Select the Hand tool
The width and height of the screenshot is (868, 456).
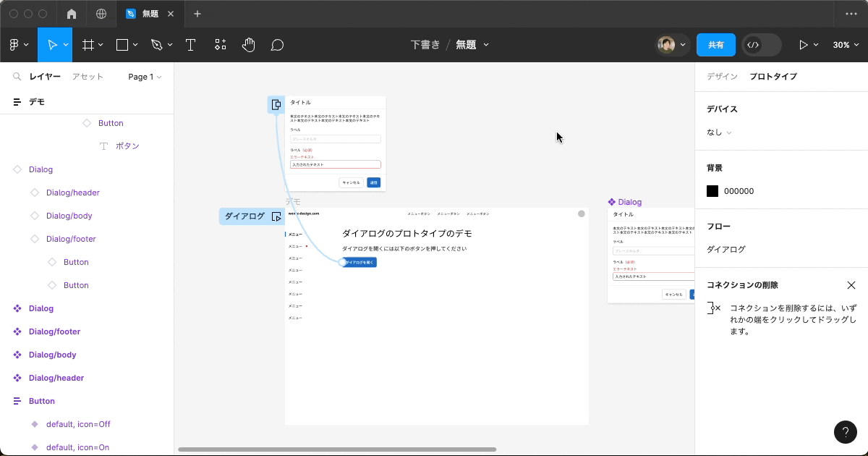tap(248, 45)
